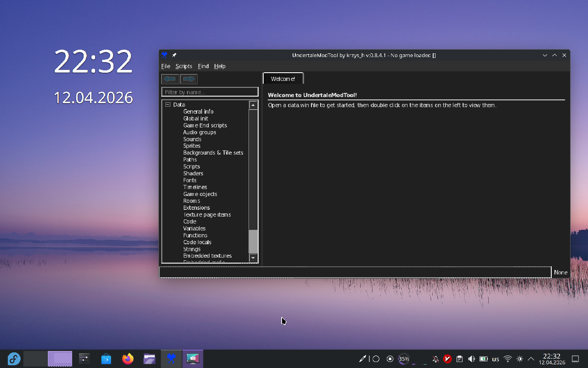Open the Fedora application launcher
Viewport: 588px width, 368px height.
click(14, 359)
